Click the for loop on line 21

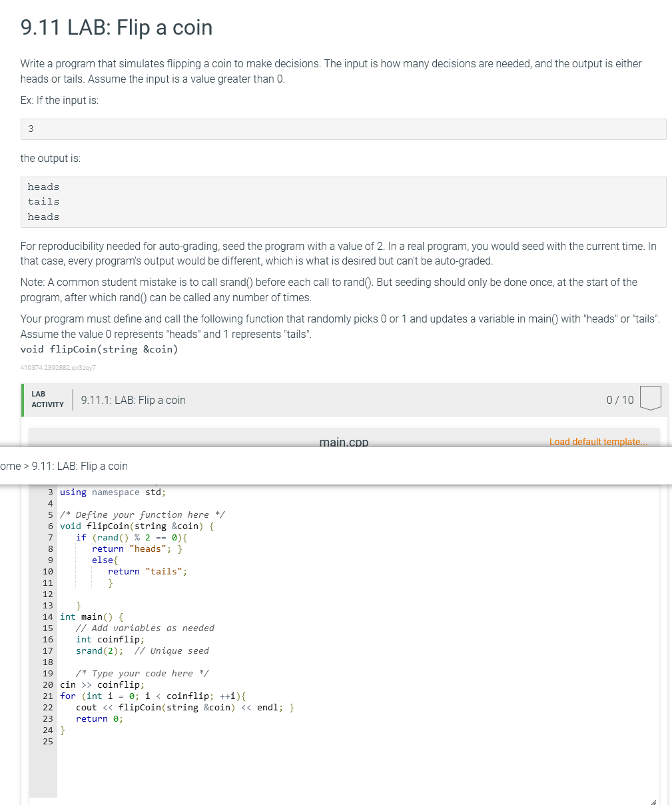pos(152,696)
